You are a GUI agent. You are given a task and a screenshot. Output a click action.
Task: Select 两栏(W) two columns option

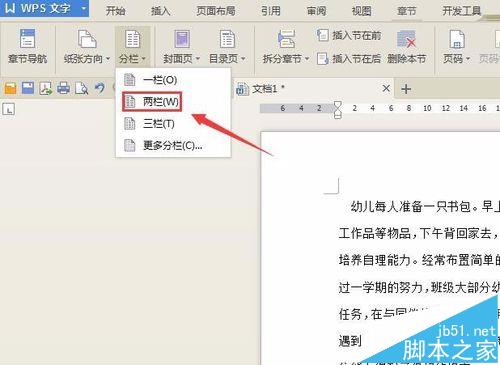tap(173, 102)
